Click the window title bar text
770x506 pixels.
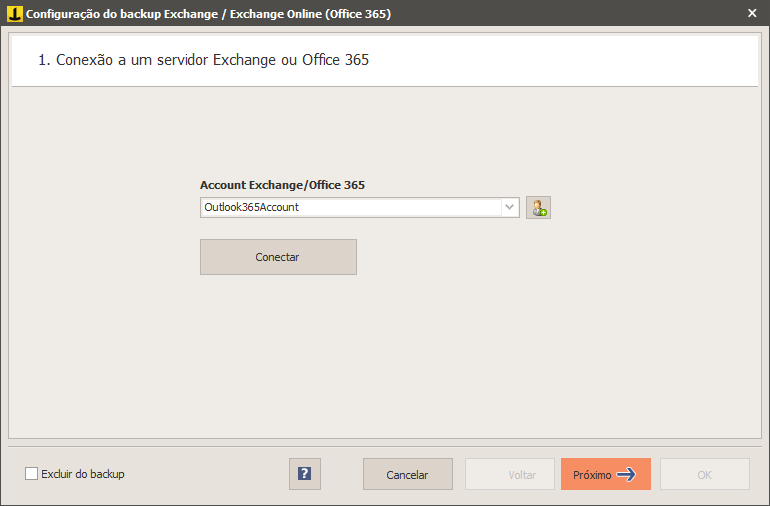click(x=208, y=14)
